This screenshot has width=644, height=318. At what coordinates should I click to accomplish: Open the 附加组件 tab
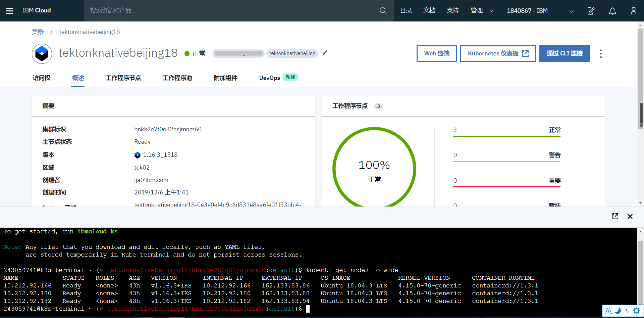click(225, 78)
